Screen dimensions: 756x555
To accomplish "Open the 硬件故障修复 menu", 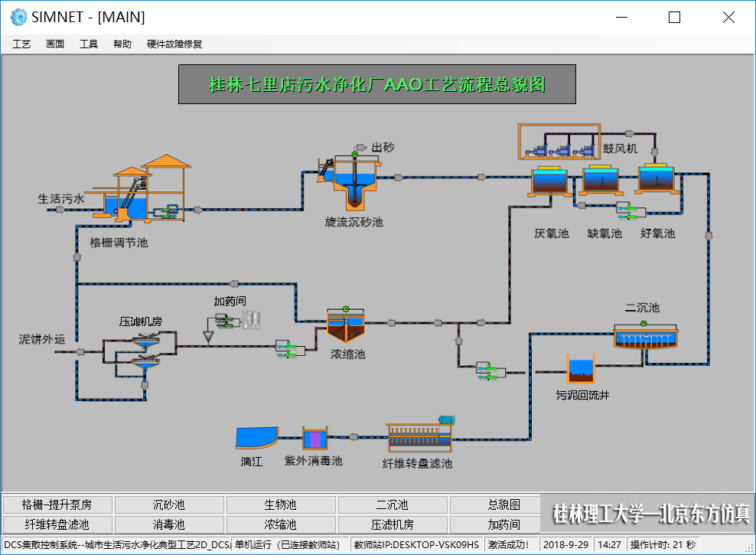I will pos(174,44).
